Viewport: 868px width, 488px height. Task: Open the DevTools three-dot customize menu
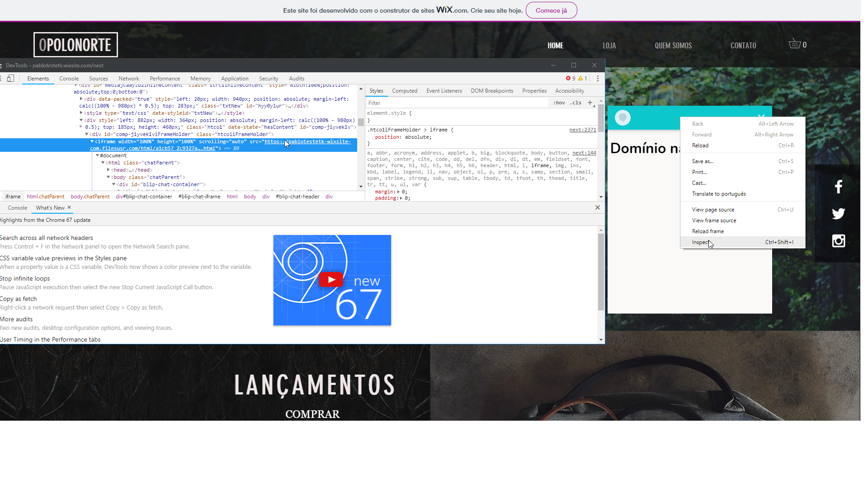tap(598, 78)
